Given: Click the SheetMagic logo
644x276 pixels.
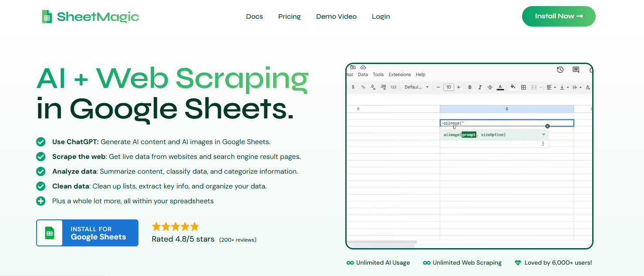Looking at the screenshot, I should (x=90, y=17).
